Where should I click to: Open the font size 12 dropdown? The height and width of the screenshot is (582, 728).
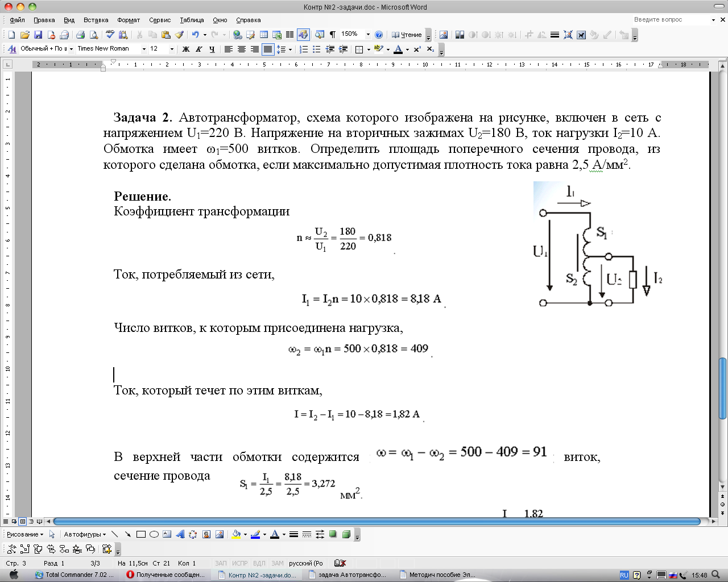pos(172,49)
